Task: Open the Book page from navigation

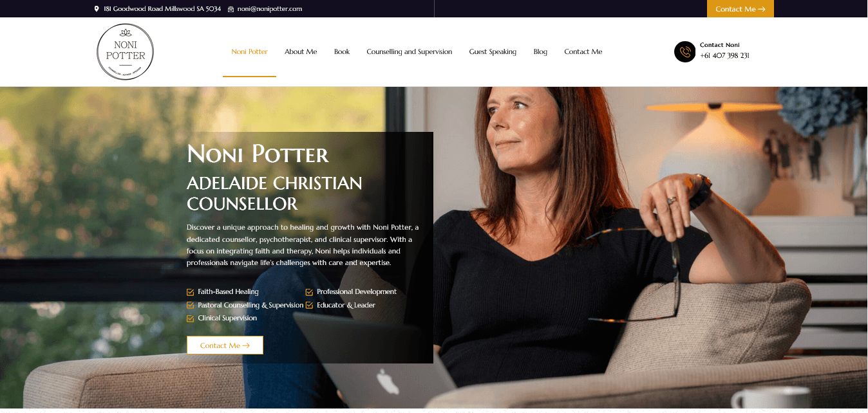Action: click(x=342, y=51)
